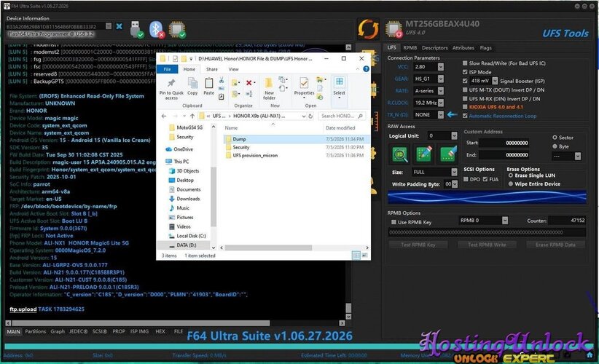Switch to the RPMB tab
Viewport: 599px width, 364px height.
tap(410, 48)
